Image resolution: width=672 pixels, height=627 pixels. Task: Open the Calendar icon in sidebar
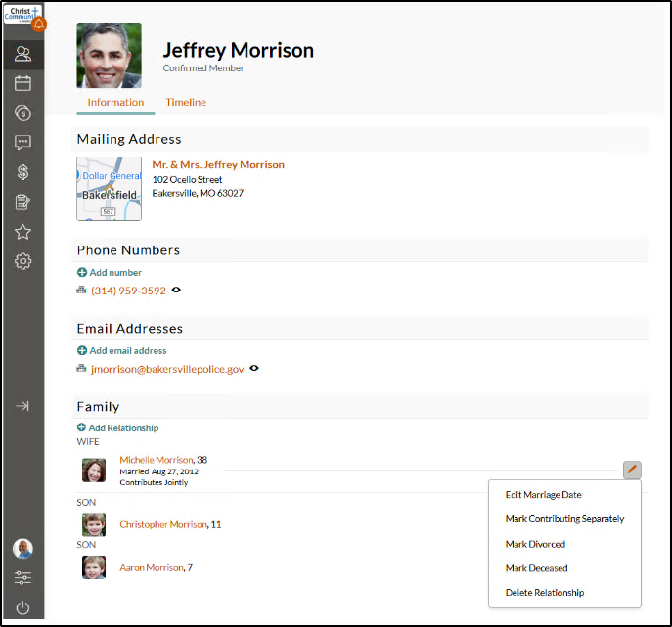click(23, 83)
